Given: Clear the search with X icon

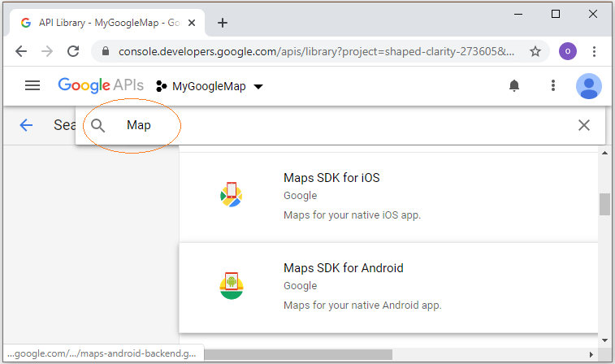Looking at the screenshot, I should point(584,125).
